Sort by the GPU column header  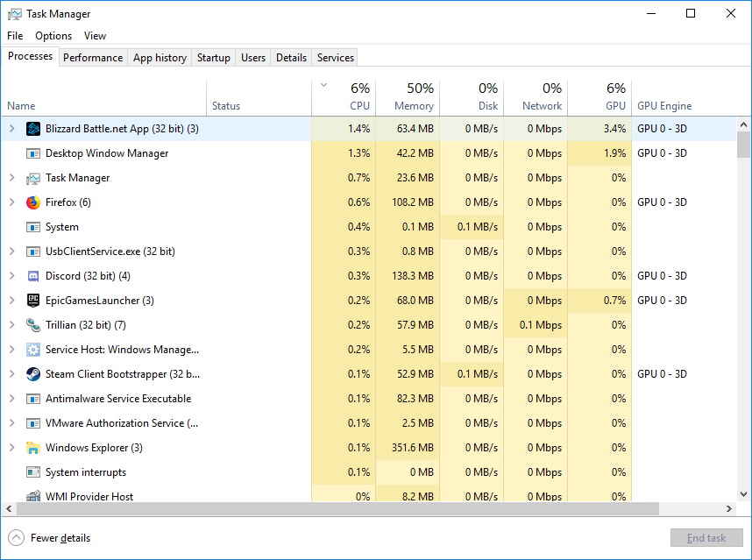click(599, 97)
